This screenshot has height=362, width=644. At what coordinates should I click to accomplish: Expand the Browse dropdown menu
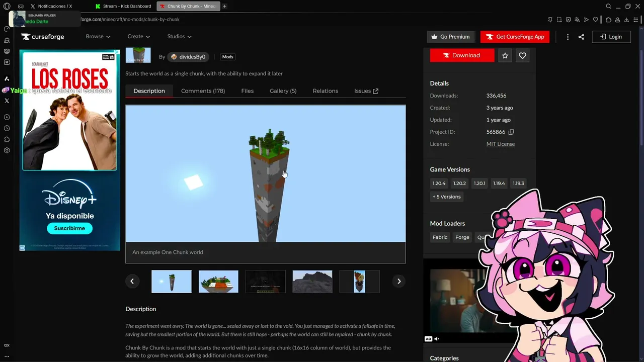(98, 37)
